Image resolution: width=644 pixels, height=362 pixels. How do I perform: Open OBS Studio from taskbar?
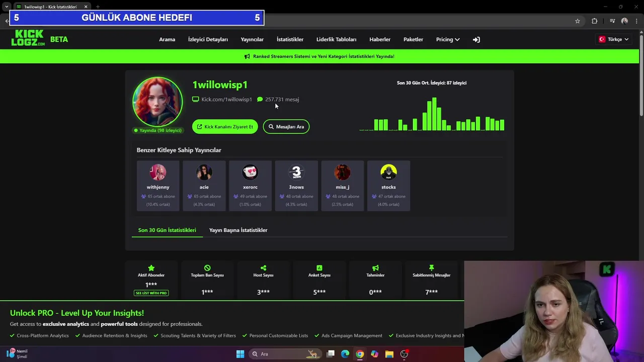404,354
